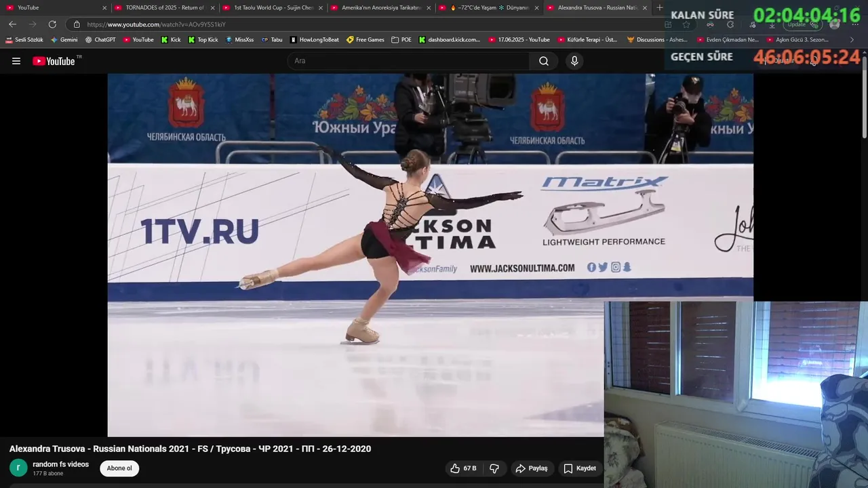Focus the YouTube Ara search field
868x488 pixels.
[409, 61]
